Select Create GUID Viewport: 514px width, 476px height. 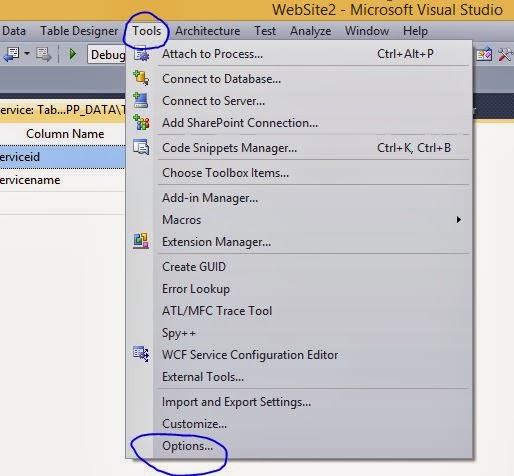(299, 267)
